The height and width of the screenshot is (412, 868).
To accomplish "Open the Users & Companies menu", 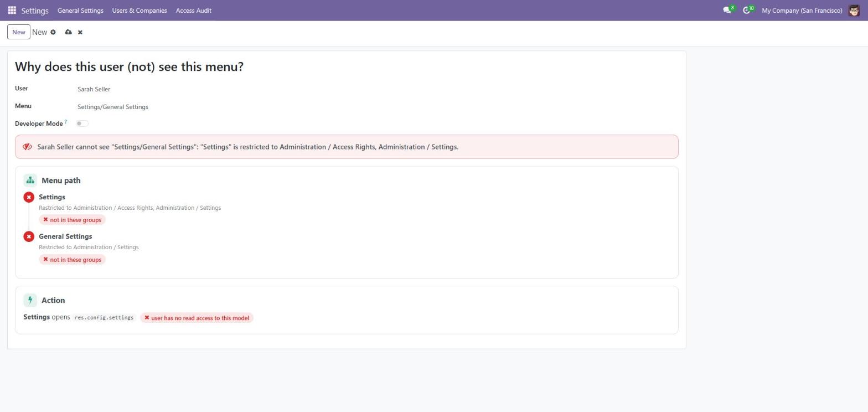I will [139, 11].
